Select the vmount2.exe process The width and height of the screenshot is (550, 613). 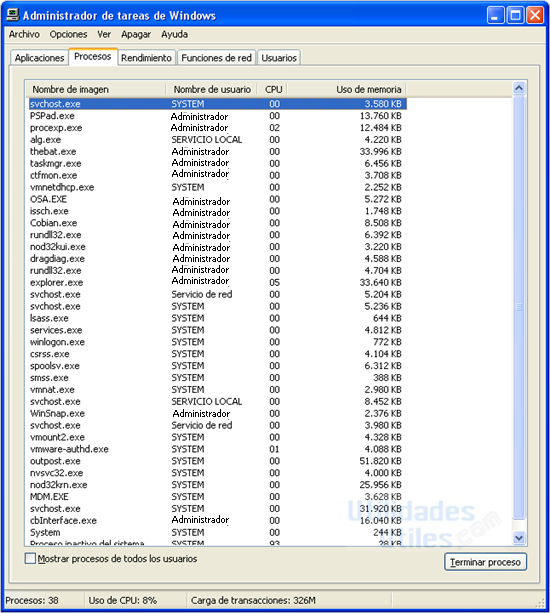(x=217, y=437)
